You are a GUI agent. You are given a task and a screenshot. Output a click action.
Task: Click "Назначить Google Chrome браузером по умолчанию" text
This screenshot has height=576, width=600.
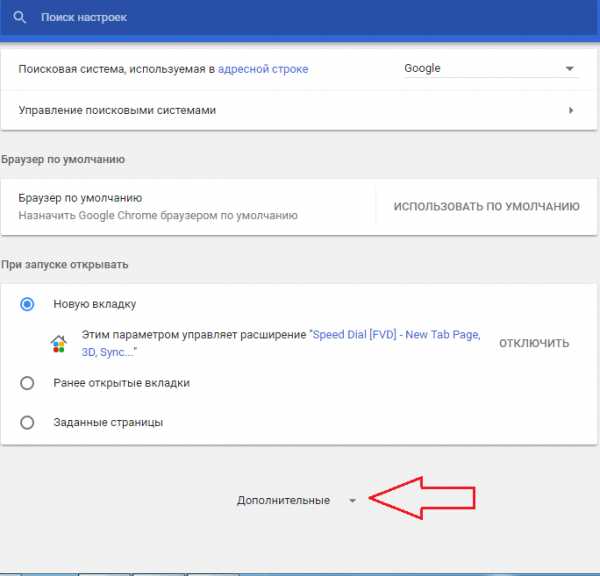tap(158, 215)
